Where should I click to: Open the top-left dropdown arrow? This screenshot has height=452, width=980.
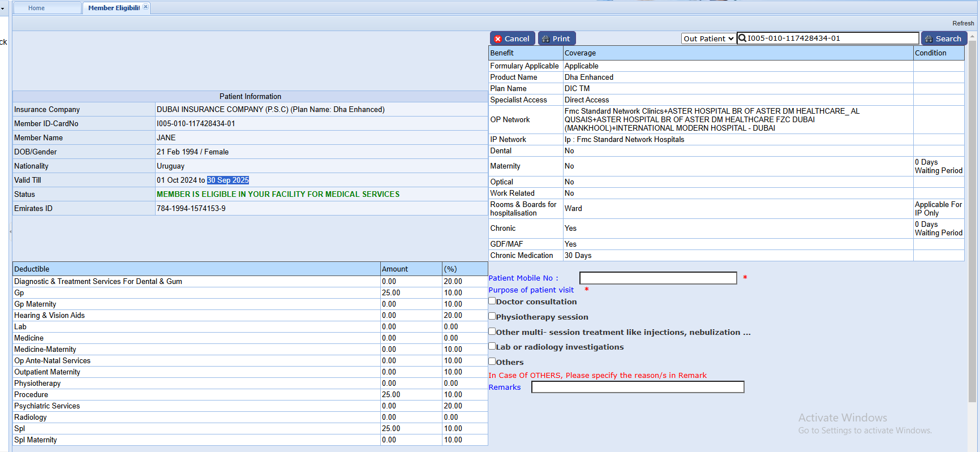point(3,8)
